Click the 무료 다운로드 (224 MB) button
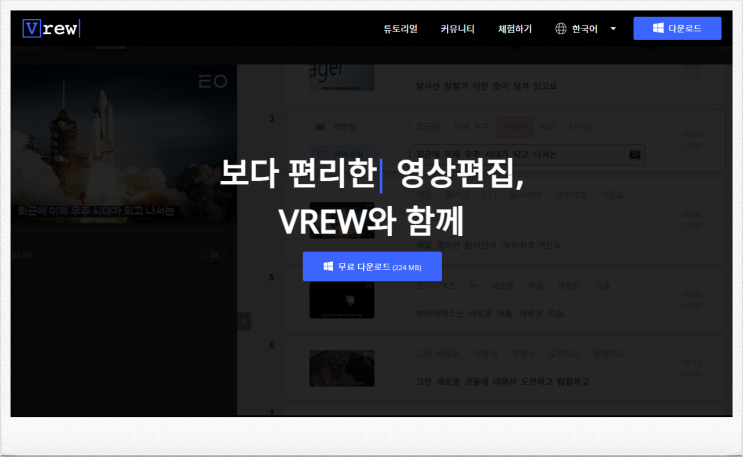The width and height of the screenshot is (743, 457). (x=372, y=266)
